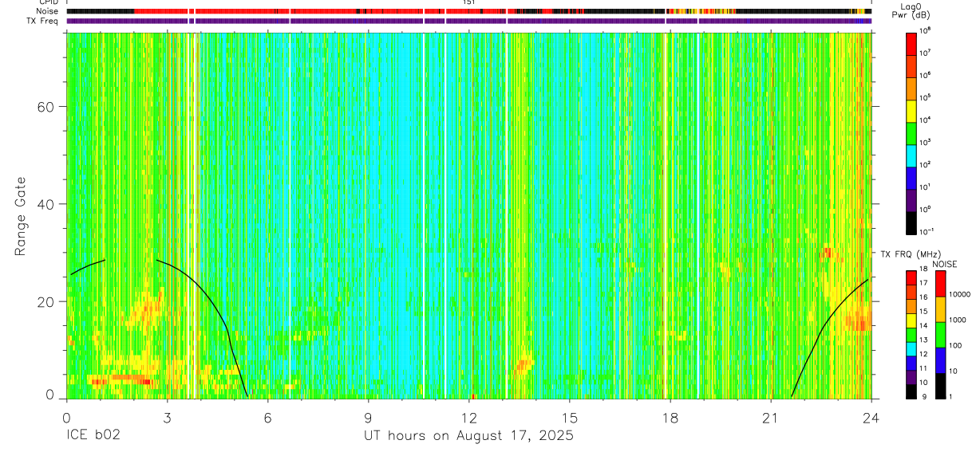This screenshot has width=980, height=452.
Task: Click the 'UT hours on August 17, 2025' label
Action: (469, 435)
